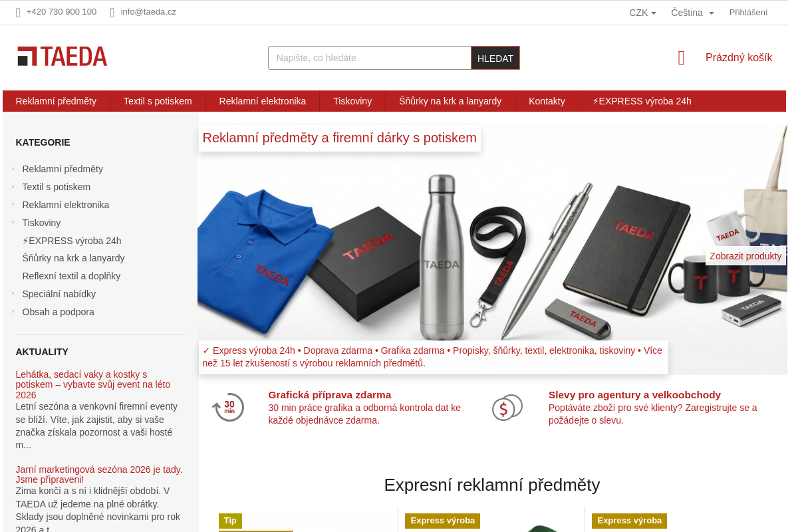Click the Tip product badge
Screen dimensions: 798x532
point(230,521)
